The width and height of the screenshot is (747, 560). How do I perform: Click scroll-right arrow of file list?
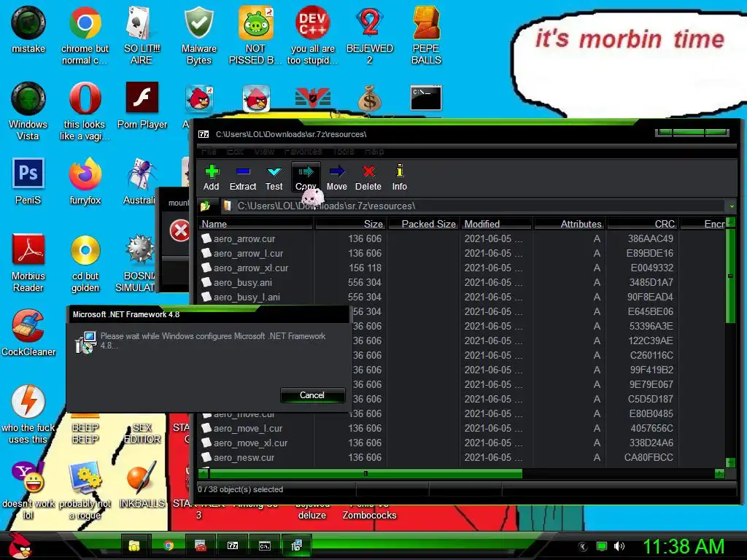coord(719,473)
